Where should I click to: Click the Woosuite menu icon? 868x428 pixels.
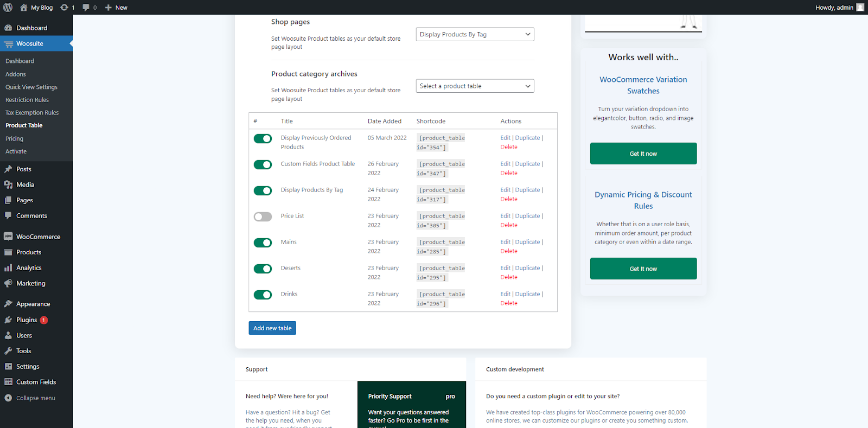point(8,44)
